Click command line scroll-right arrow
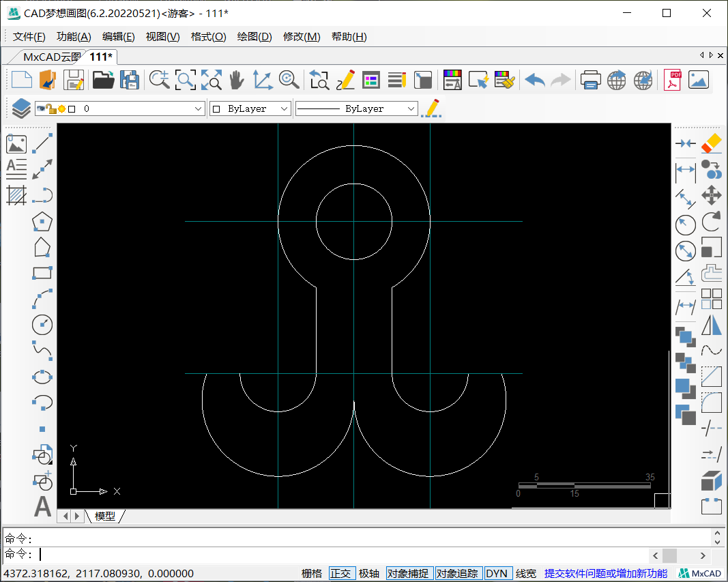Image resolution: width=728 pixels, height=582 pixels. click(x=703, y=555)
